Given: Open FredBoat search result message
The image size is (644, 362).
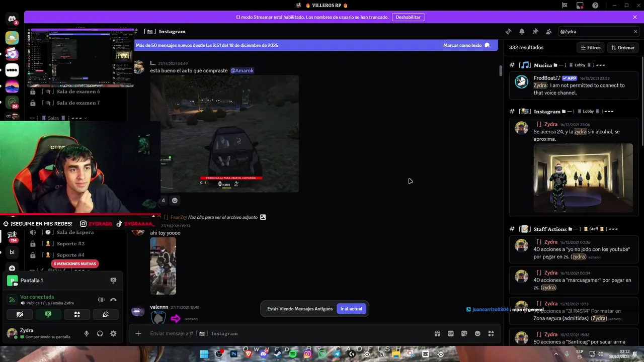Looking at the screenshot, I should pos(574,85).
